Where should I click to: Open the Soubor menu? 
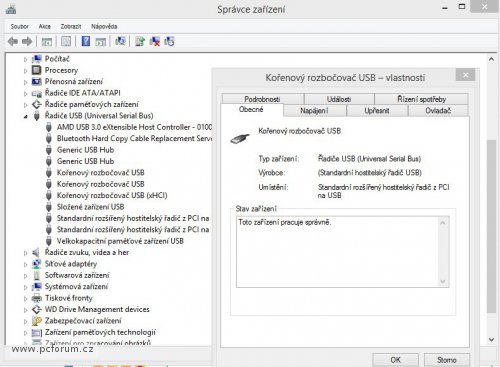19,26
